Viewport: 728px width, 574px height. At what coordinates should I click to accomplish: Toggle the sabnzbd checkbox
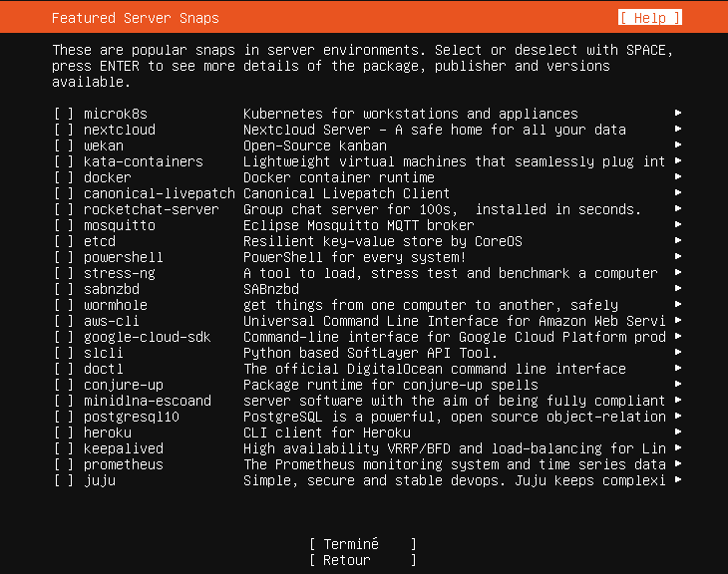click(x=64, y=289)
